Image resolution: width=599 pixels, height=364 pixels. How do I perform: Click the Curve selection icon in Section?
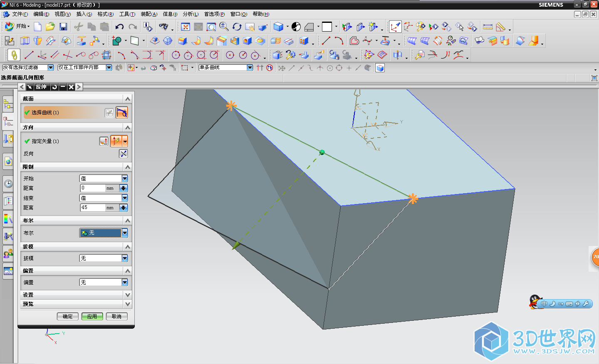click(122, 113)
